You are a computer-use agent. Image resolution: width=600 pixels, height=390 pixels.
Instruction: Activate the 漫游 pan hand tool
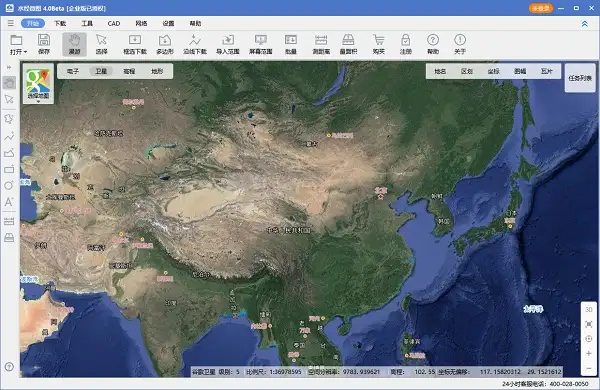pyautogui.click(x=74, y=44)
